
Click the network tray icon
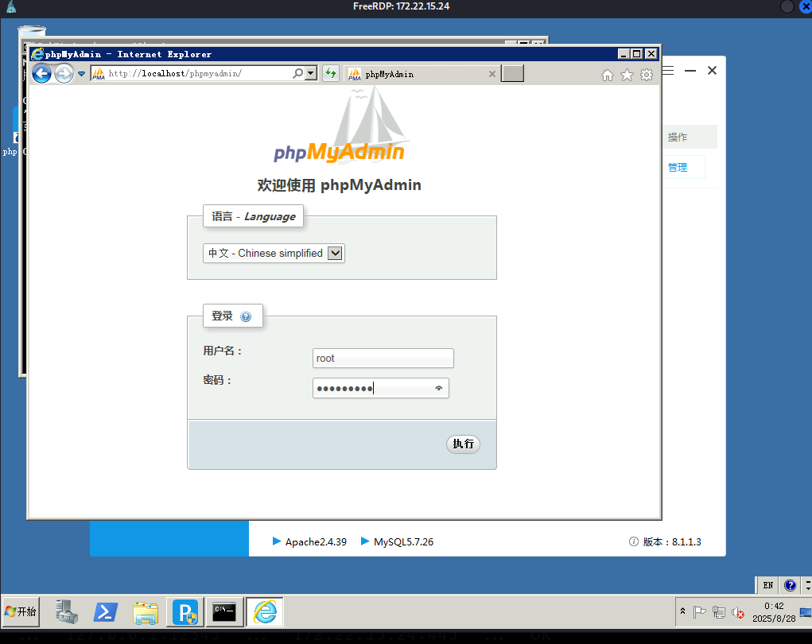[x=719, y=612]
